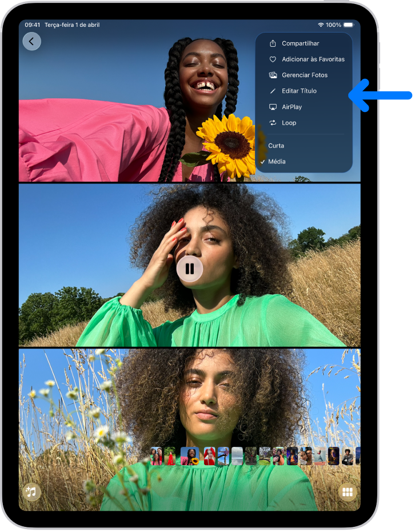Viewport: 415px width, 532px height.
Task: Select thumbnail of dancer jumping on pink floor
Action: [320, 456]
